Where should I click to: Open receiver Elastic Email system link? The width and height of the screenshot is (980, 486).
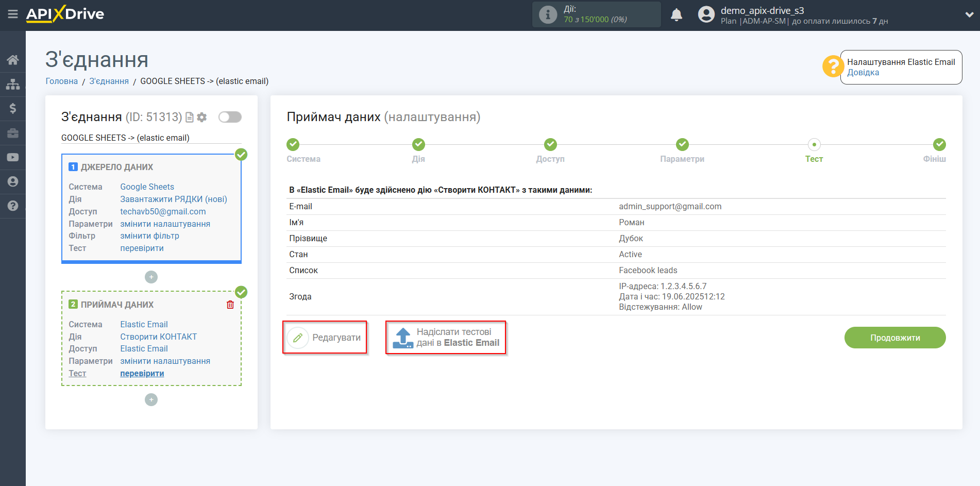coord(144,325)
